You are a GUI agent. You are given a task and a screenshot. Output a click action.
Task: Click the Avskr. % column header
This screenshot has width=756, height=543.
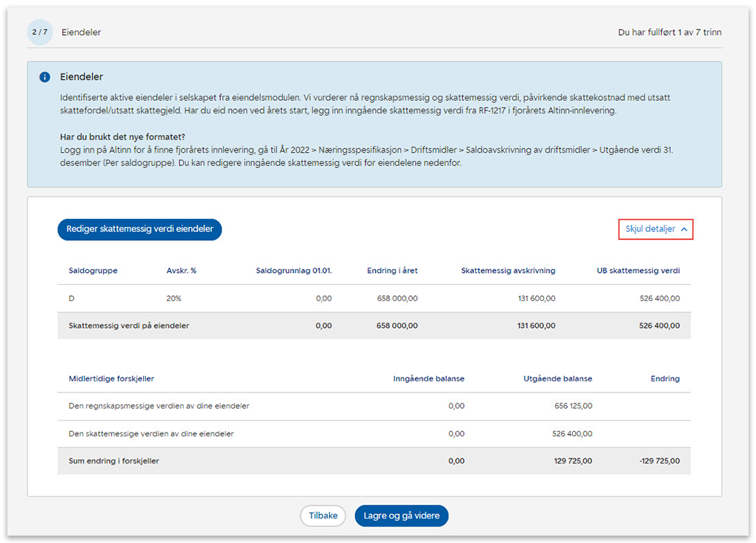(181, 271)
